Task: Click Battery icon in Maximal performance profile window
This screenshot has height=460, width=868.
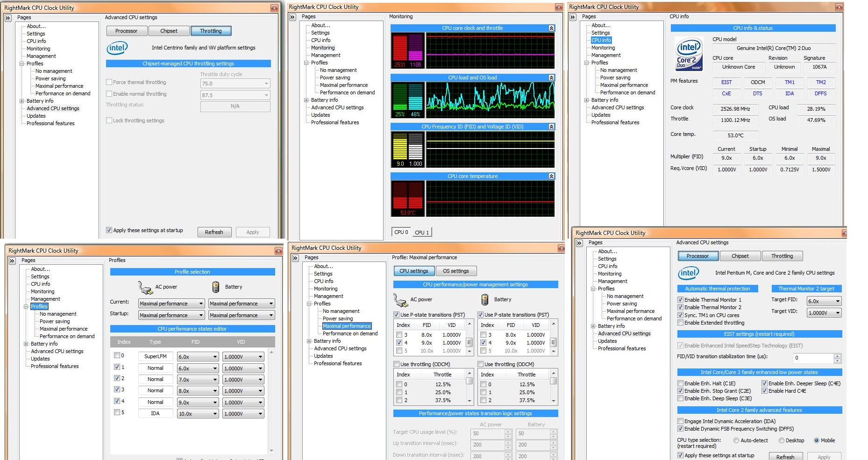Action: (x=485, y=299)
